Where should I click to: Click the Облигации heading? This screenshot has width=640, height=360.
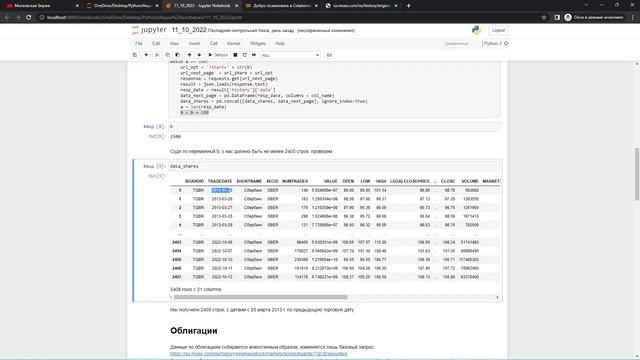click(193, 331)
